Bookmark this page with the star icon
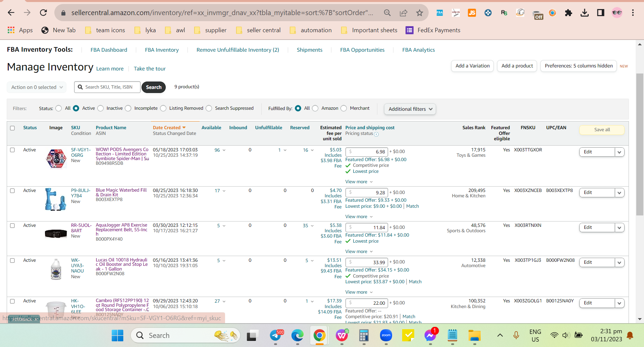Viewport: 644px width, 347px height. click(420, 13)
